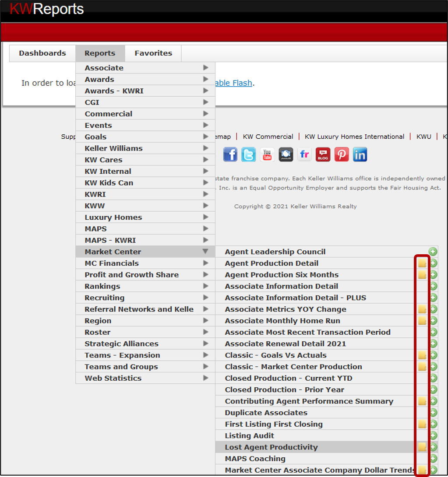Select the Strategic Alliances menu entry
Viewport: 448px width, 477px height.
[x=145, y=344]
